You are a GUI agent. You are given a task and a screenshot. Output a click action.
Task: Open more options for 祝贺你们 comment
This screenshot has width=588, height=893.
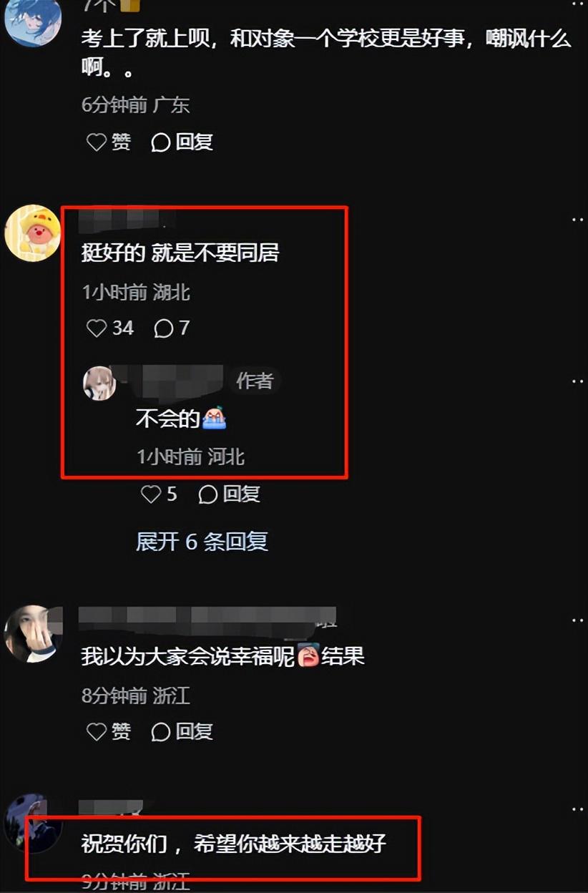point(577,809)
